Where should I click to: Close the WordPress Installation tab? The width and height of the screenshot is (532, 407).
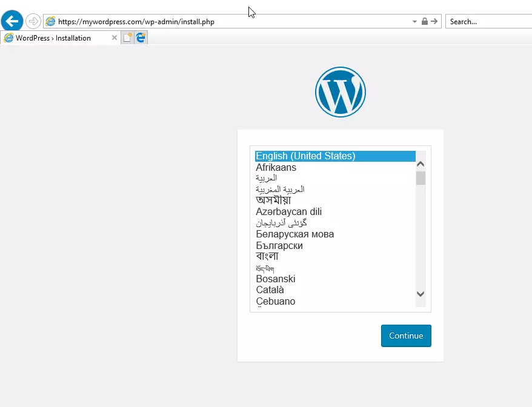[115, 38]
